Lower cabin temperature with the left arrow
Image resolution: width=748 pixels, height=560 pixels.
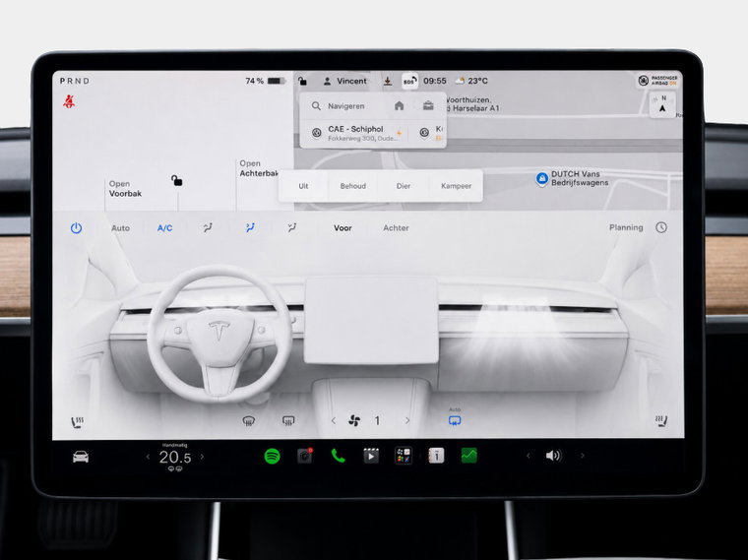[x=148, y=457]
